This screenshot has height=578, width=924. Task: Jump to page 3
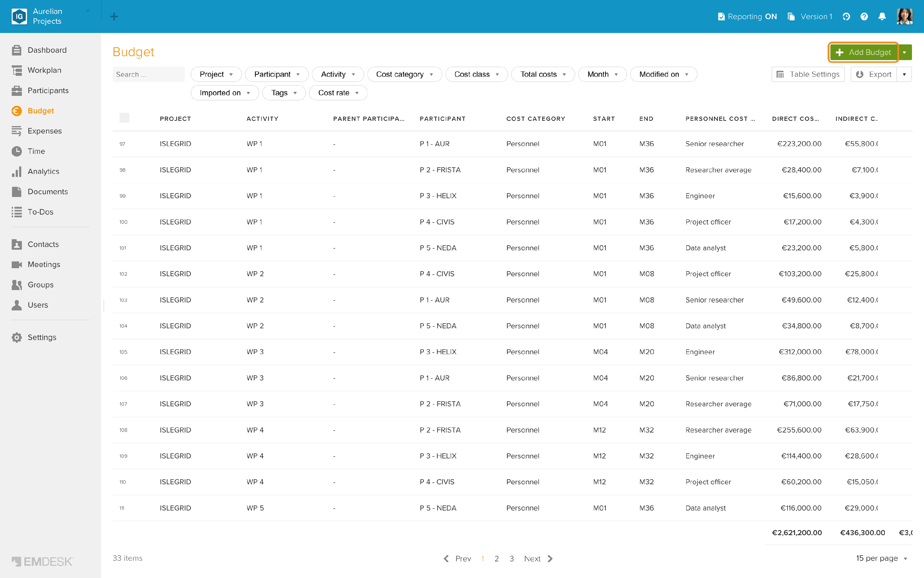(512, 559)
